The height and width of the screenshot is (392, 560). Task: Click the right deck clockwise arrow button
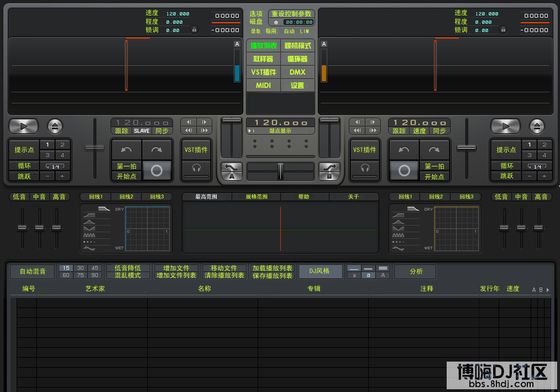434,150
